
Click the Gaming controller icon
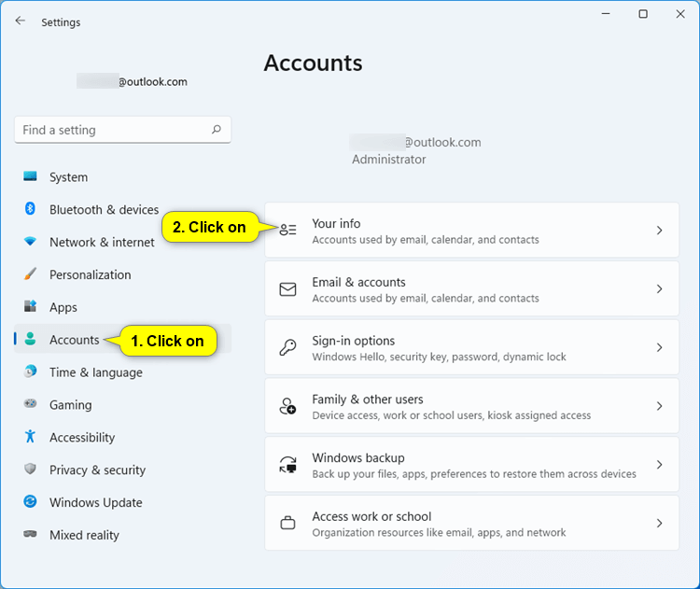tap(30, 403)
